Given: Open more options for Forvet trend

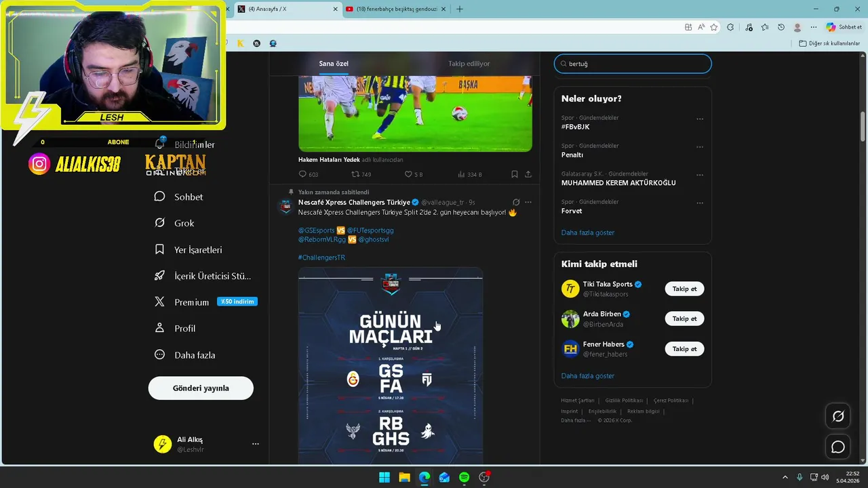Looking at the screenshot, I should click(700, 203).
